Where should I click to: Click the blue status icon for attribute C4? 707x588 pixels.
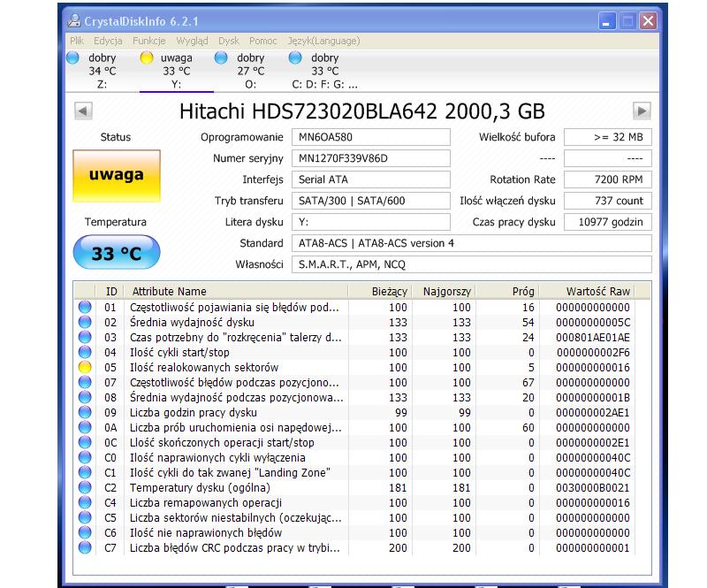tap(85, 503)
